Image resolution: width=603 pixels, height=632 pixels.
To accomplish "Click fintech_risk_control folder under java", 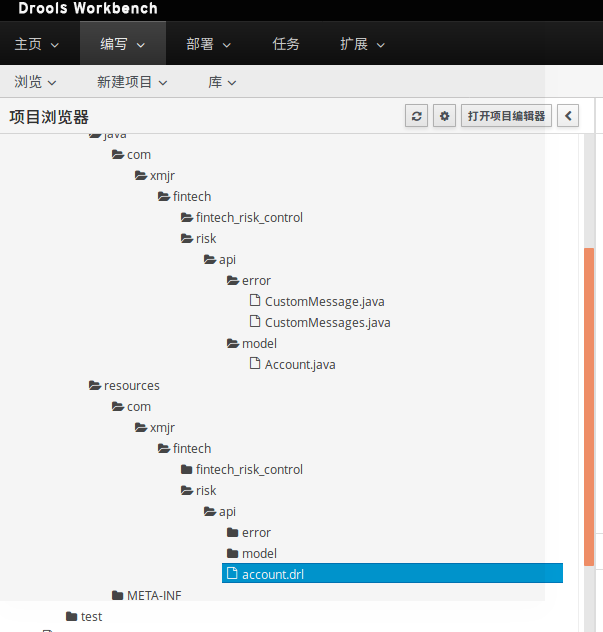I will [x=242, y=217].
